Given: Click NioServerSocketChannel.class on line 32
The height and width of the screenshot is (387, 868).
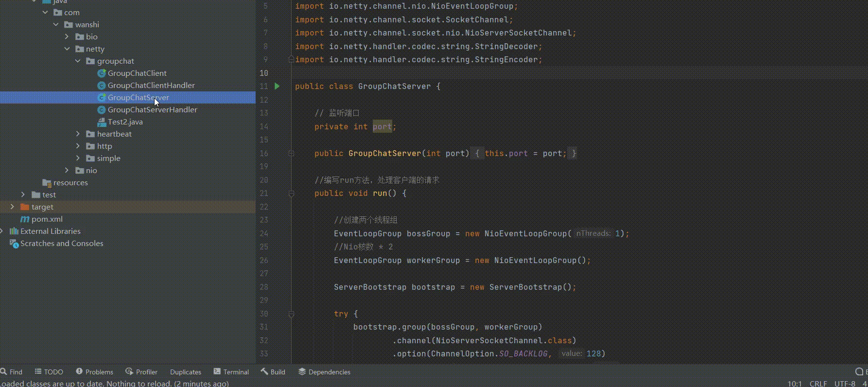Looking at the screenshot, I should [x=503, y=340].
